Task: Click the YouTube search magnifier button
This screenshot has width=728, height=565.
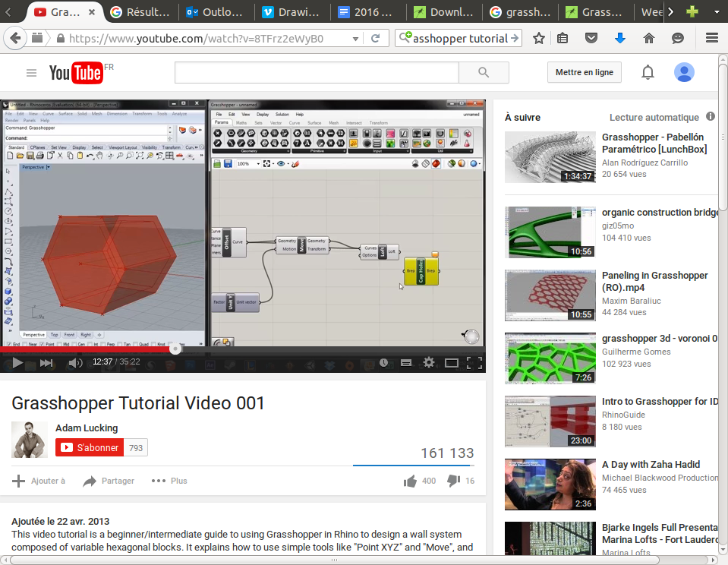Action: (x=484, y=72)
